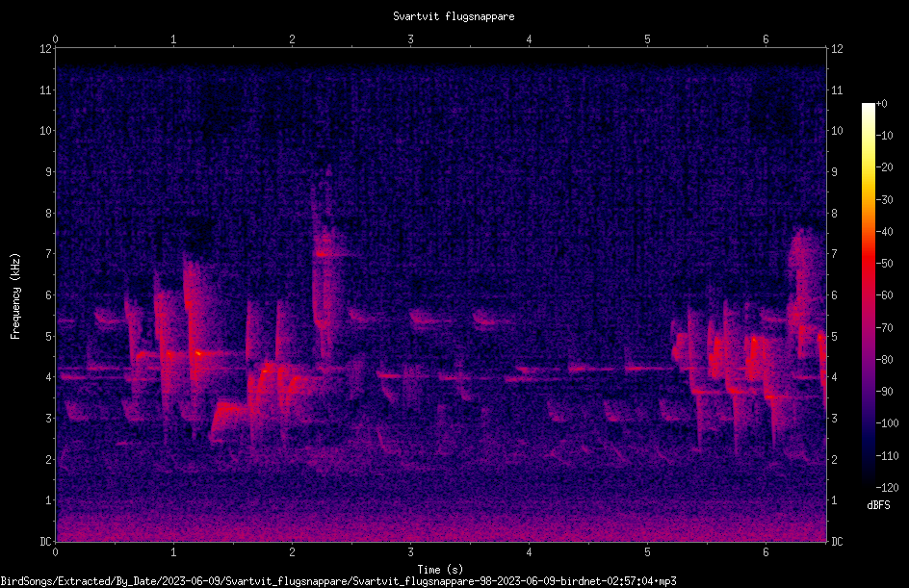Click the '-80' color scale label
Viewport: 909px width, 588px height.
click(885, 360)
